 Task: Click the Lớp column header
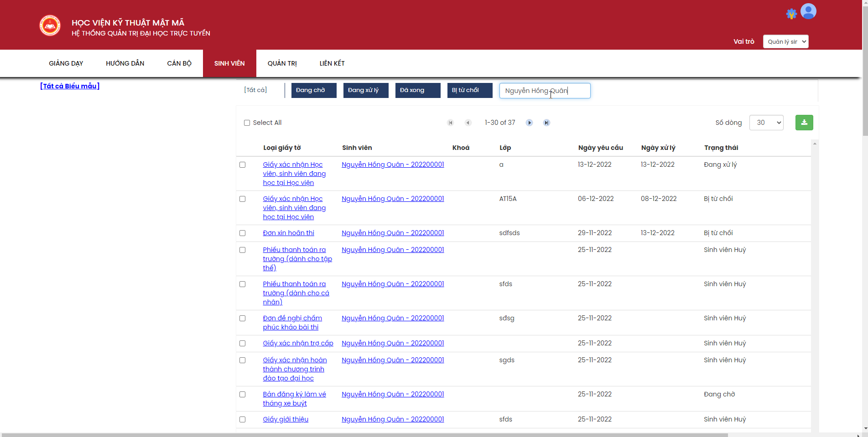(505, 148)
